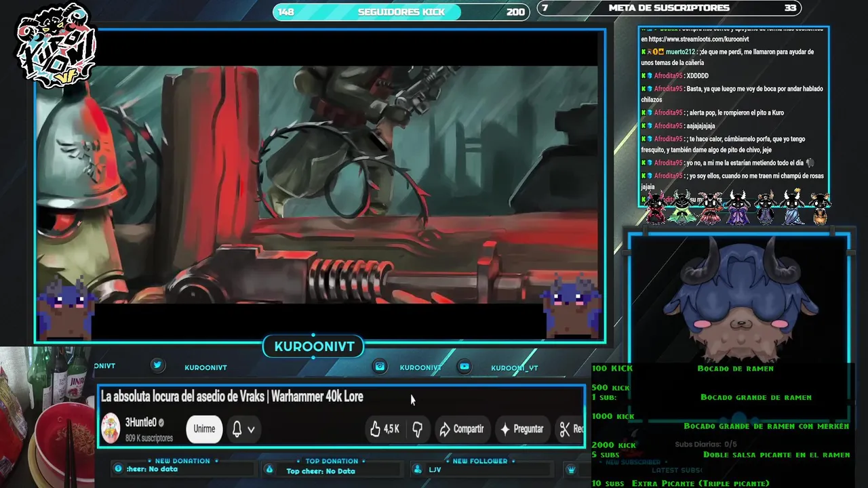Click the video title about asedio de Vraks
Viewport: 868px width, 488px height.
point(232,396)
